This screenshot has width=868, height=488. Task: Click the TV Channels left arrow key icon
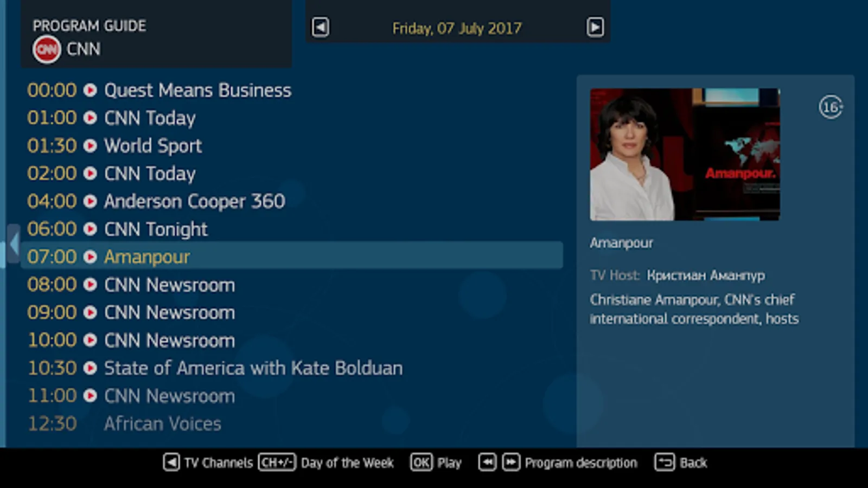(171, 463)
